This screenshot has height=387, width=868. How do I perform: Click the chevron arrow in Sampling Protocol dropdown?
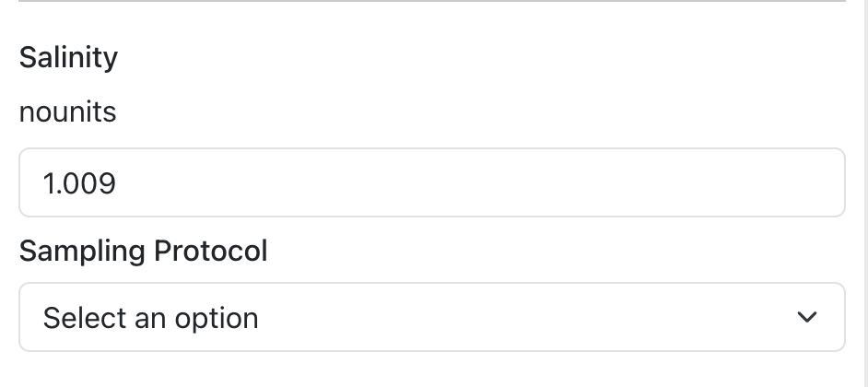807,318
